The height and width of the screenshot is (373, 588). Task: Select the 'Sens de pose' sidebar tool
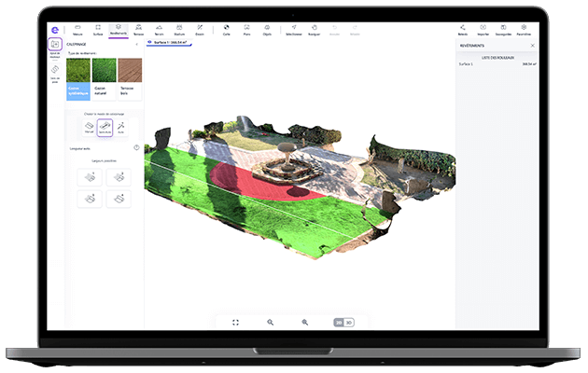[x=55, y=70]
